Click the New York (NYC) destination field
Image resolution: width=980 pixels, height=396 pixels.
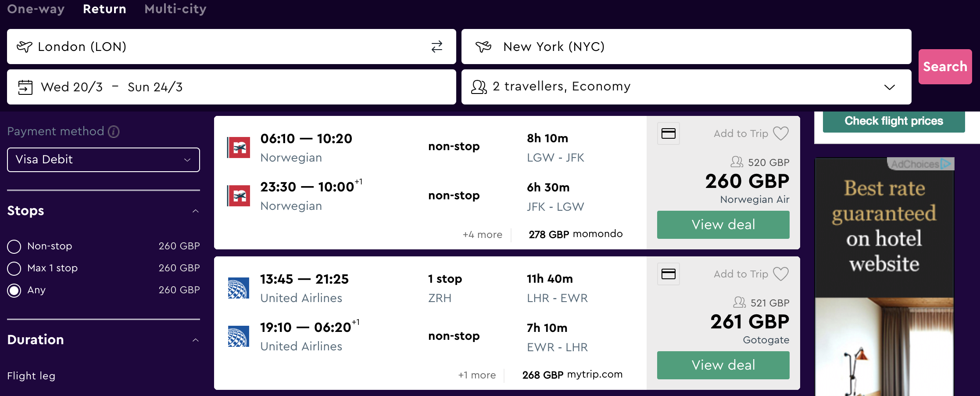(686, 47)
